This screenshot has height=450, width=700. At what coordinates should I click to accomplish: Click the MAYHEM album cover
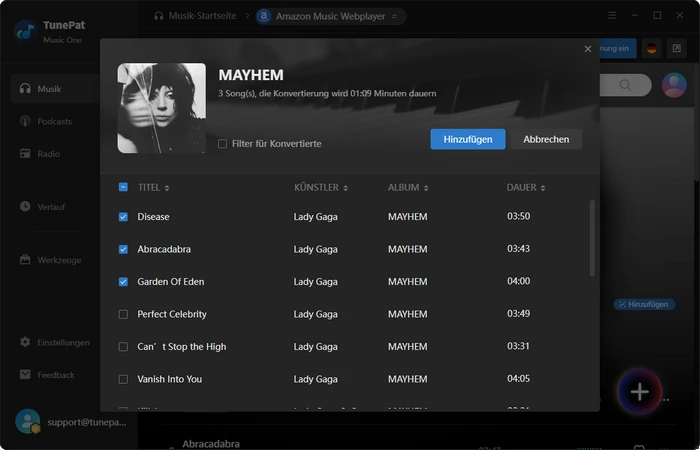162,108
